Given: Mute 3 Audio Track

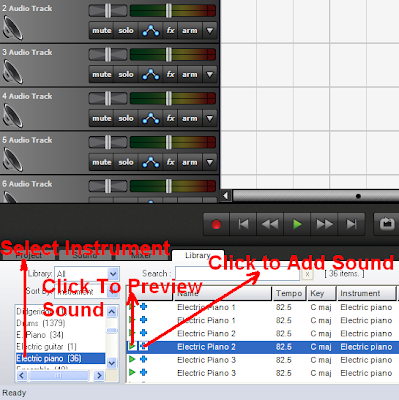Looking at the screenshot, I should pos(102,75).
